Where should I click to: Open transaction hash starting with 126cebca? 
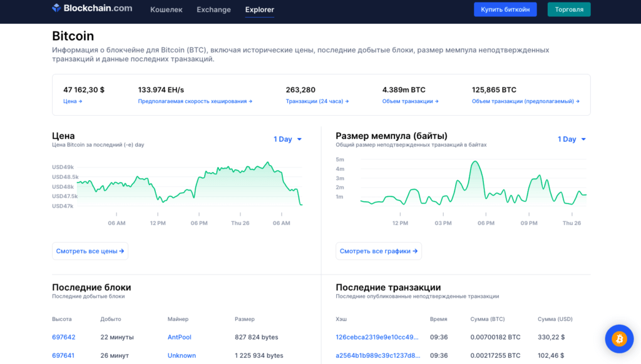pyautogui.click(x=377, y=338)
